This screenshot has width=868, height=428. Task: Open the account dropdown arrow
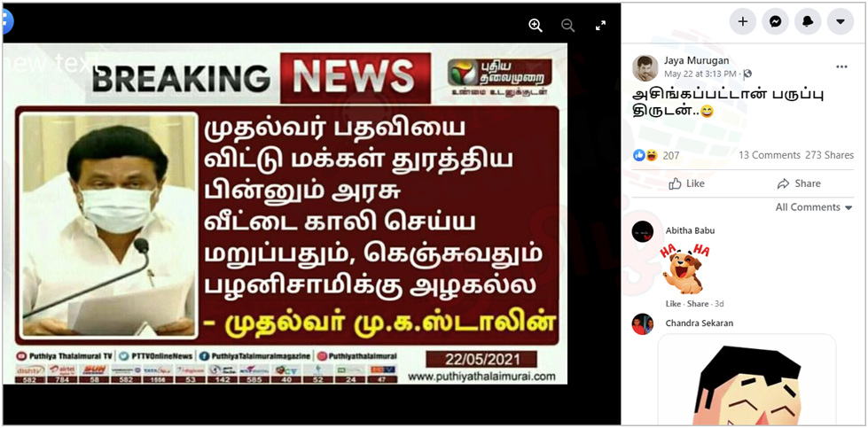tap(841, 22)
